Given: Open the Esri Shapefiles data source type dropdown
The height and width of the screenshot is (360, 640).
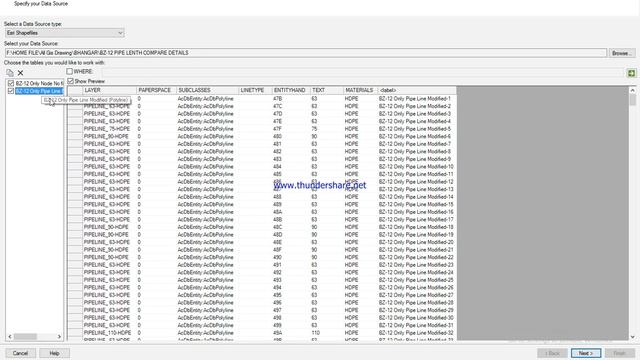Looking at the screenshot, I should (64, 33).
